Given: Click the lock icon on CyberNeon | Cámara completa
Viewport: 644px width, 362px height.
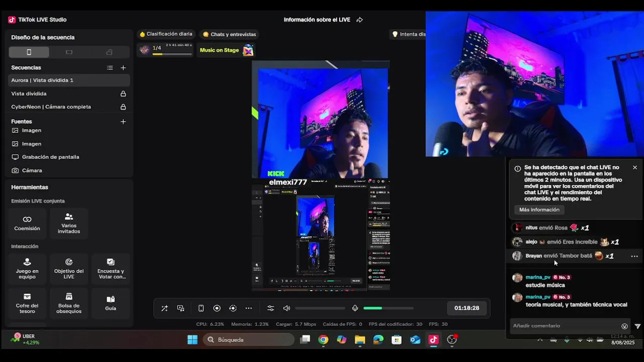Looking at the screenshot, I should tap(123, 107).
